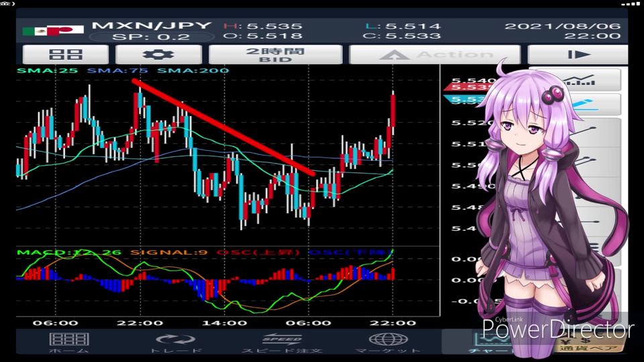This screenshot has width=644, height=362.
Task: Select the SIGNAL:9 label
Action: pyautogui.click(x=169, y=252)
